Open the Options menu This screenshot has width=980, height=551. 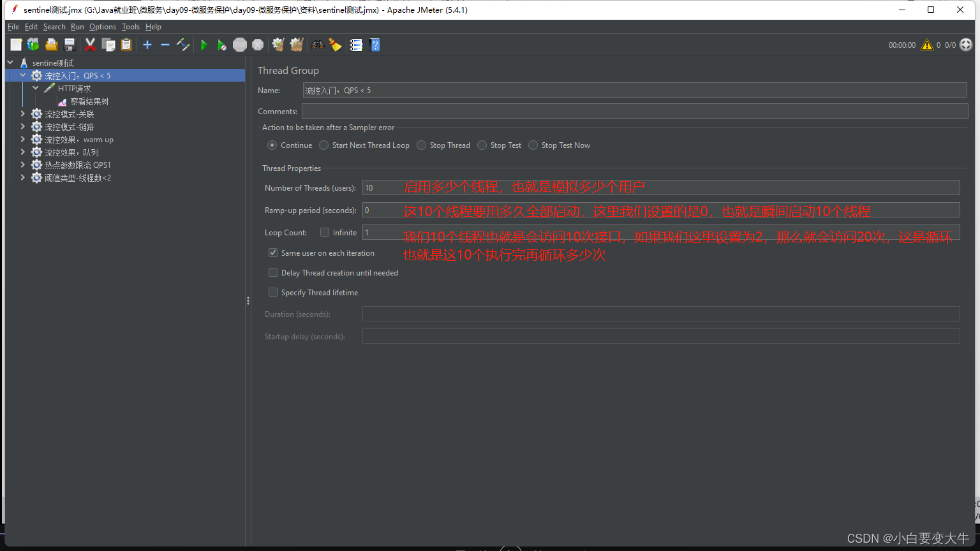click(x=103, y=27)
